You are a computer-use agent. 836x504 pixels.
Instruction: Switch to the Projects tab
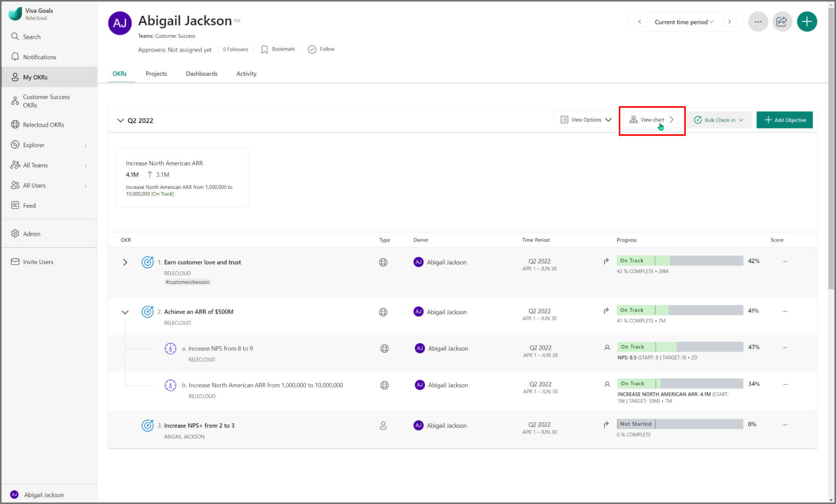click(x=156, y=74)
